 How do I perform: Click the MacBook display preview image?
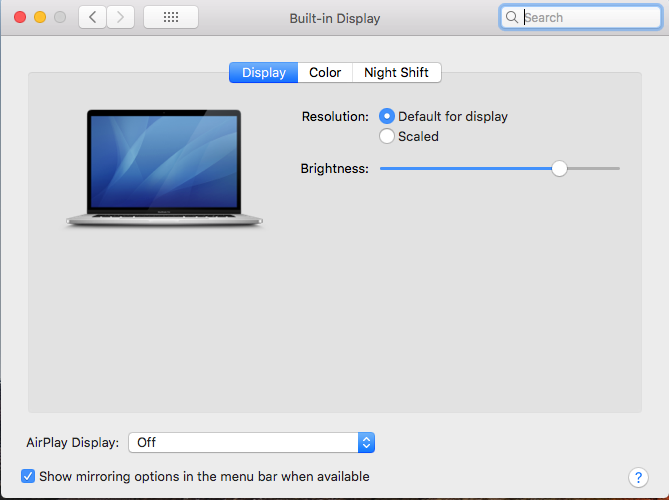164,167
